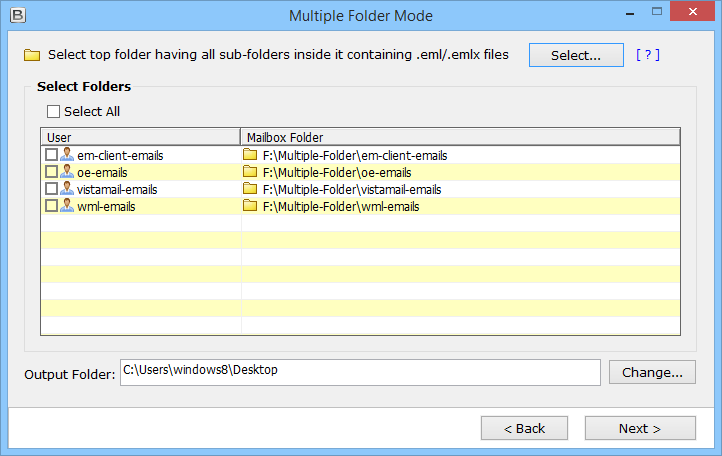The width and height of the screenshot is (722, 456).
Task: Select the oe-emails user name text
Action: [102, 173]
